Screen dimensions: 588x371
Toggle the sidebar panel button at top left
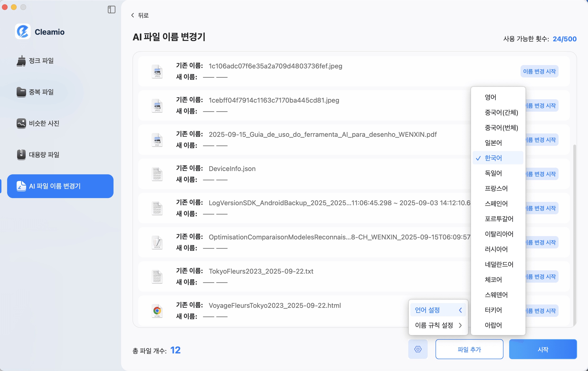pyautogui.click(x=112, y=10)
